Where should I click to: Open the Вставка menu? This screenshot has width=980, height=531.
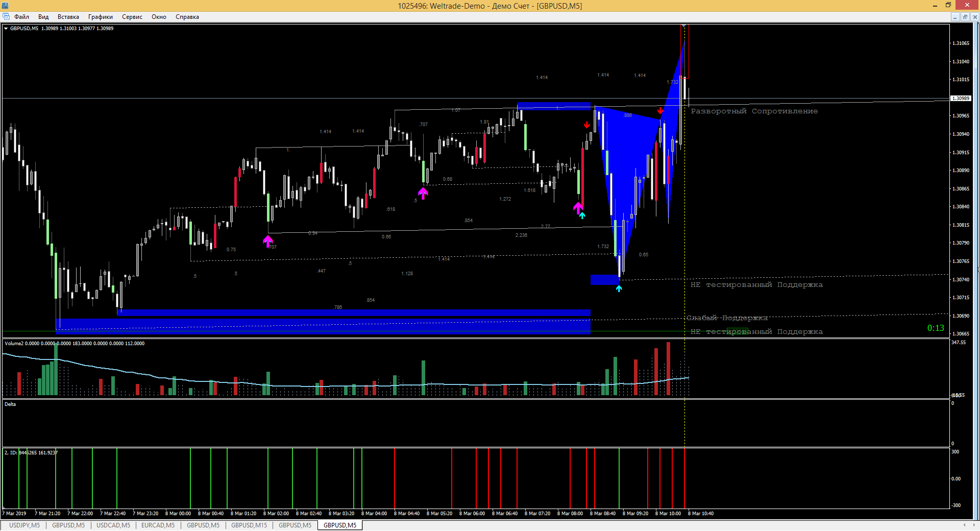pyautogui.click(x=68, y=17)
